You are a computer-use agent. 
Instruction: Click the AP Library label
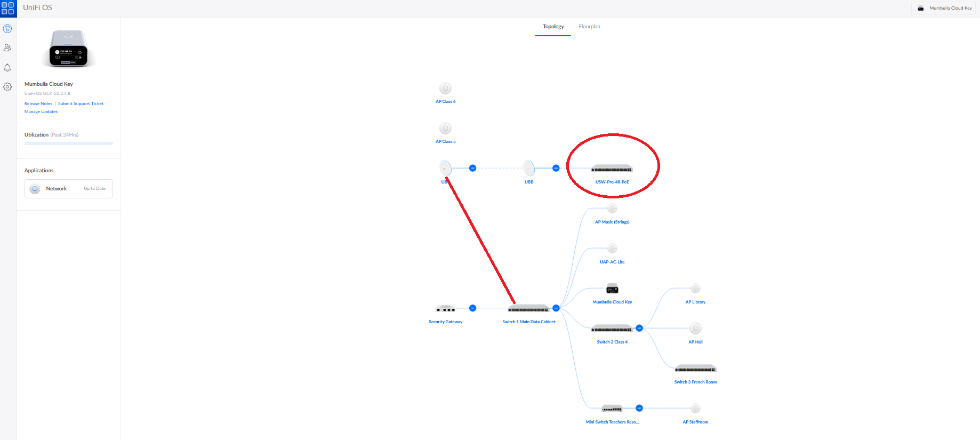(695, 302)
